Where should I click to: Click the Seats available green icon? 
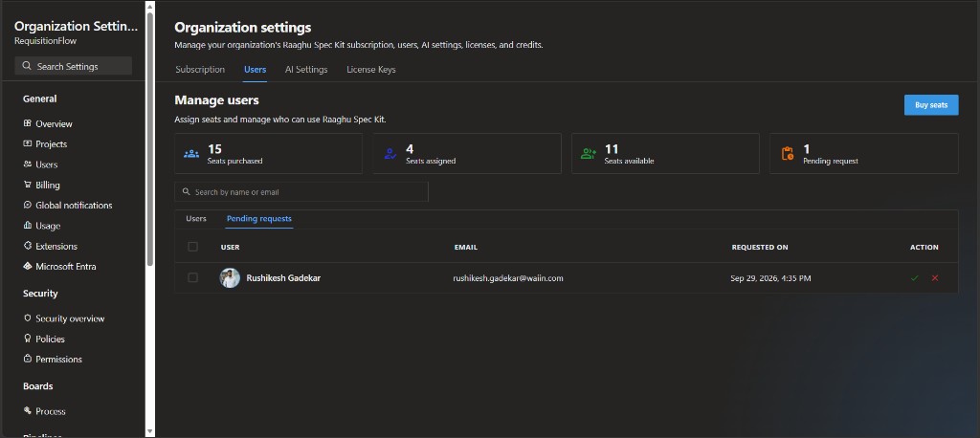click(x=589, y=154)
